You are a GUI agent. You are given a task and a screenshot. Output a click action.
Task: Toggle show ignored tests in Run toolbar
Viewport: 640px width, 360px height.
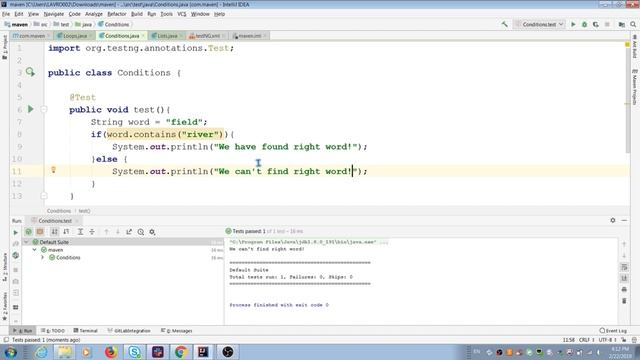pyautogui.click(x=40, y=232)
